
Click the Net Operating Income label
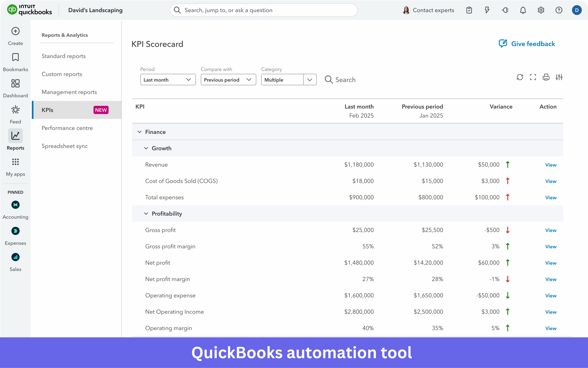175,312
